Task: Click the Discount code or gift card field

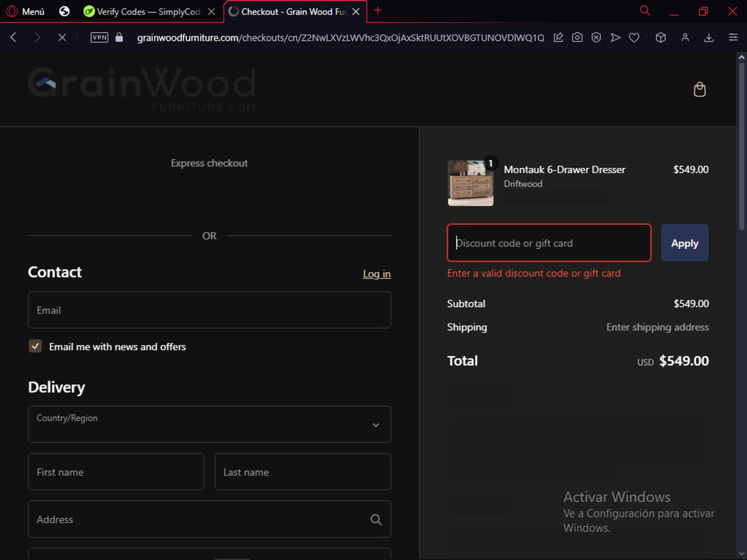Action: [549, 243]
